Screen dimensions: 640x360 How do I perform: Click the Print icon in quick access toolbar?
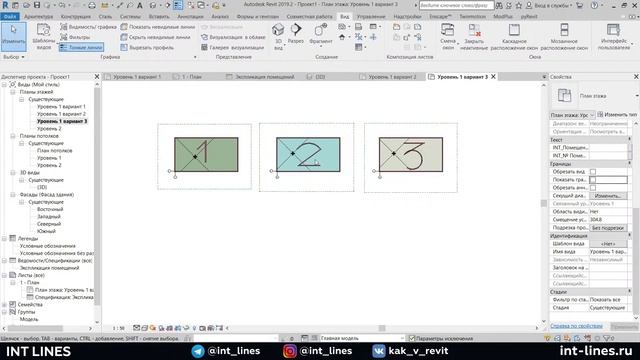click(92, 5)
